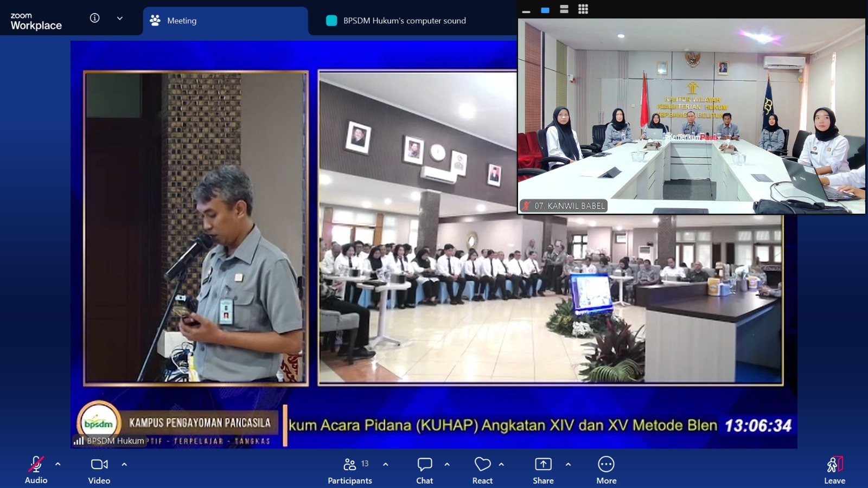The width and height of the screenshot is (868, 488).
Task: Open the React emoji menu
Action: tap(482, 470)
